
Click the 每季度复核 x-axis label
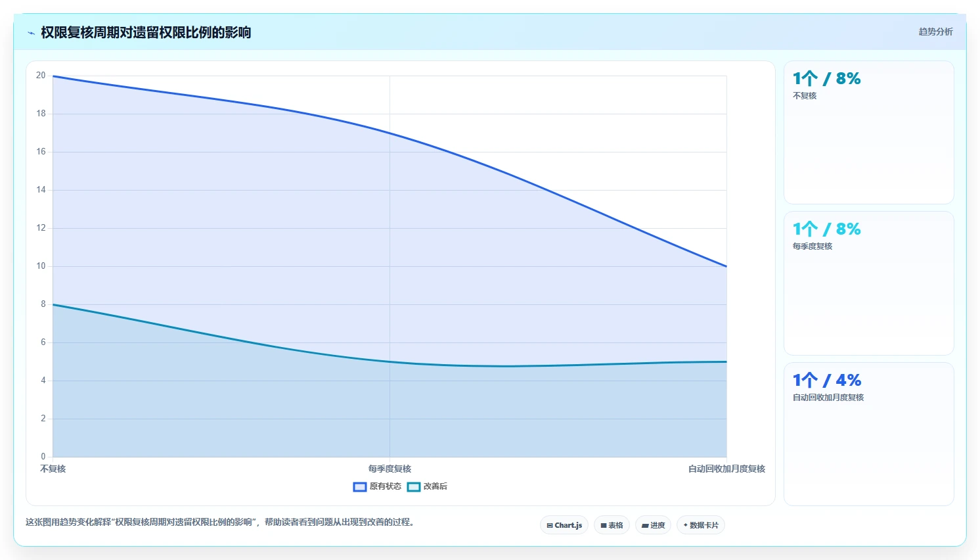click(x=390, y=469)
